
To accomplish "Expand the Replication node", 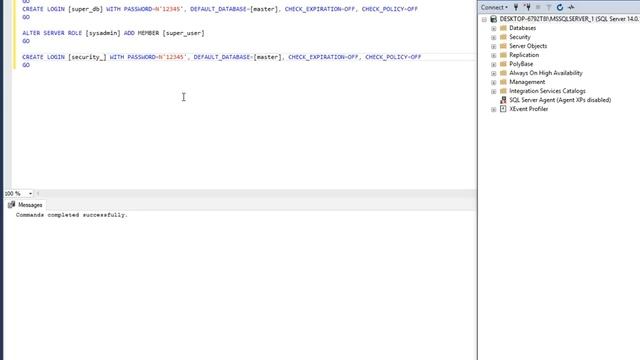I will (493, 56).
